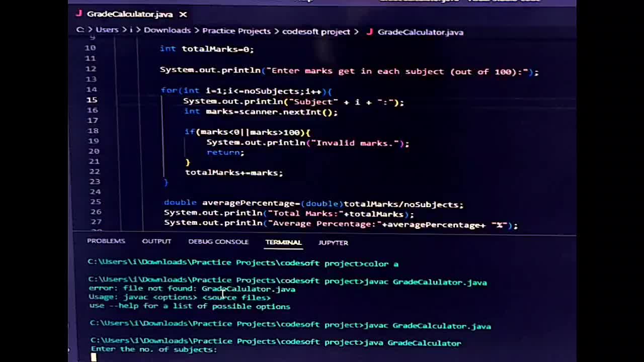
Task: Click 'Enter the no. of subjects:' terminal prompt
Action: pos(154,349)
